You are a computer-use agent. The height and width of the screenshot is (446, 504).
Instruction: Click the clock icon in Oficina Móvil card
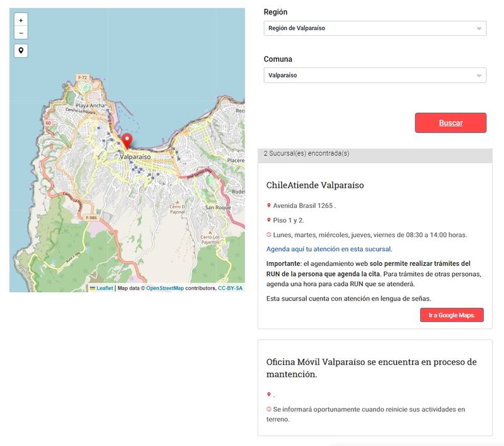(269, 409)
